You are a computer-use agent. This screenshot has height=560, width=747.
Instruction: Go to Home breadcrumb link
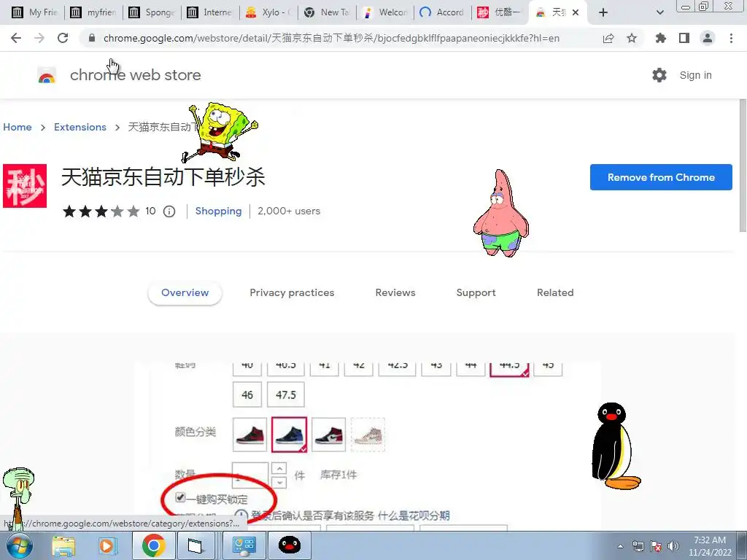click(x=18, y=127)
